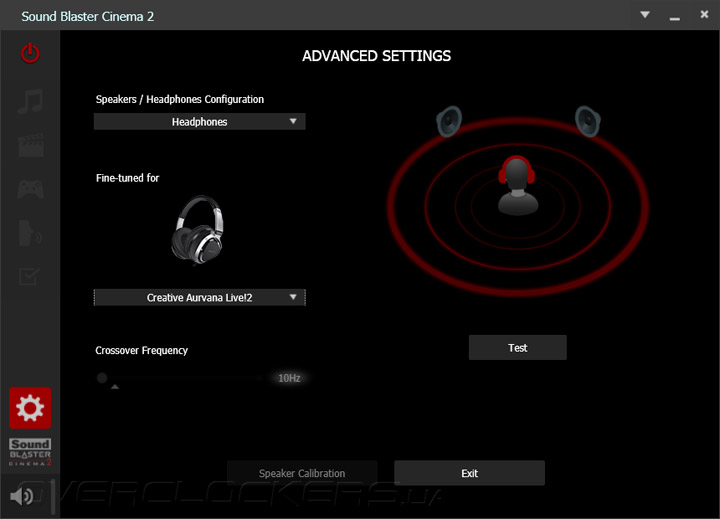Click the Speaker Calibration button

coord(302,473)
